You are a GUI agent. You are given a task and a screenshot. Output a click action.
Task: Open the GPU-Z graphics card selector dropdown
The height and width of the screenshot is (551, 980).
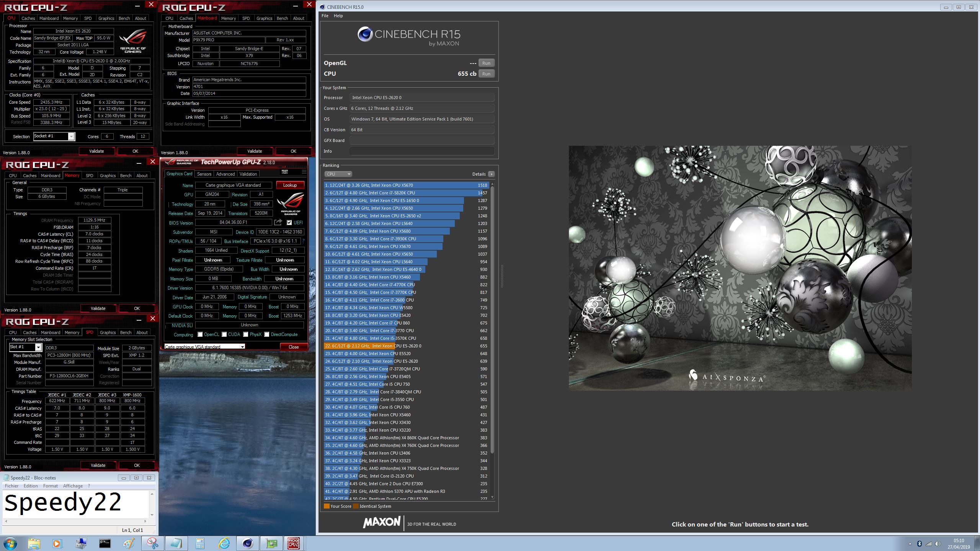(x=242, y=347)
